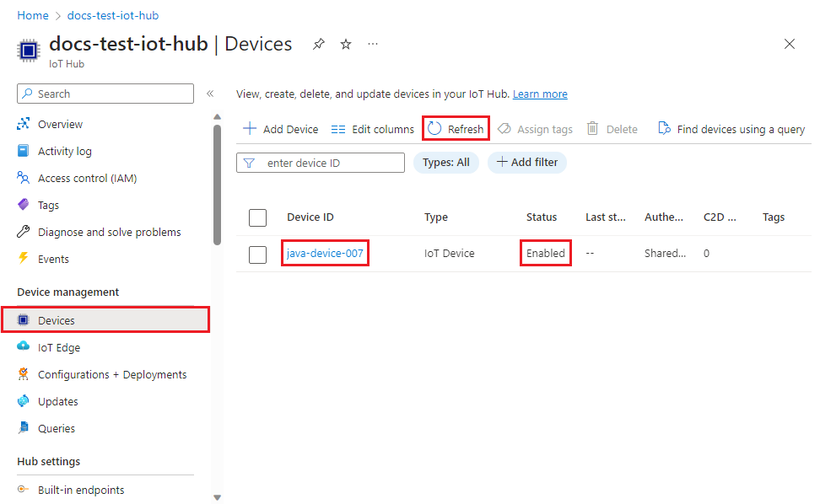The width and height of the screenshot is (820, 504).
Task: Click the Built-in endpoints icon
Action: coord(23,490)
